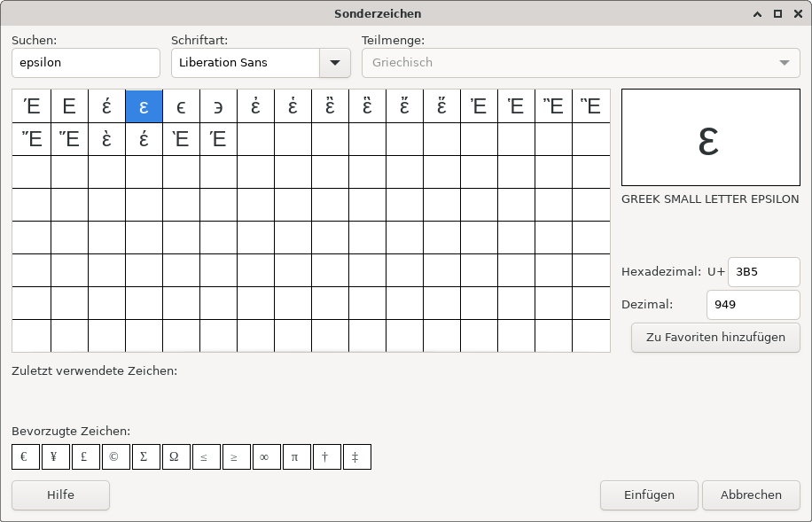Open the Schriftart font dropdown arrow
Viewport: 812px width, 522px height.
click(x=335, y=63)
